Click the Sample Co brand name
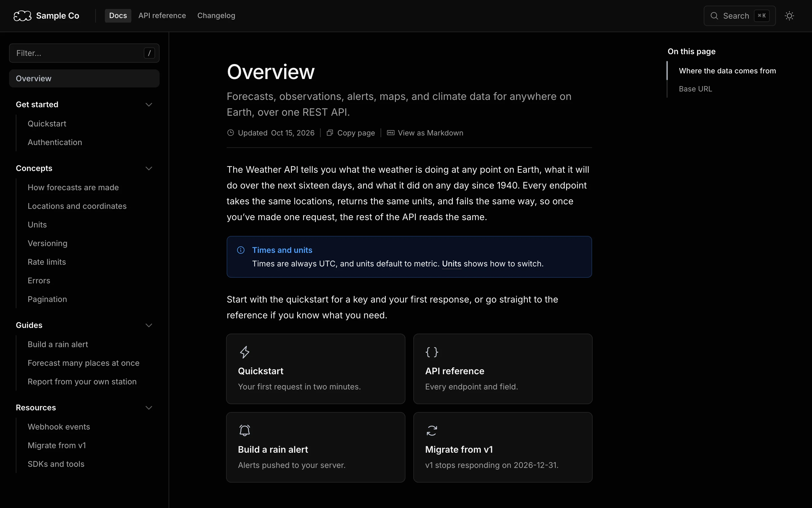The width and height of the screenshot is (812, 508). point(58,16)
